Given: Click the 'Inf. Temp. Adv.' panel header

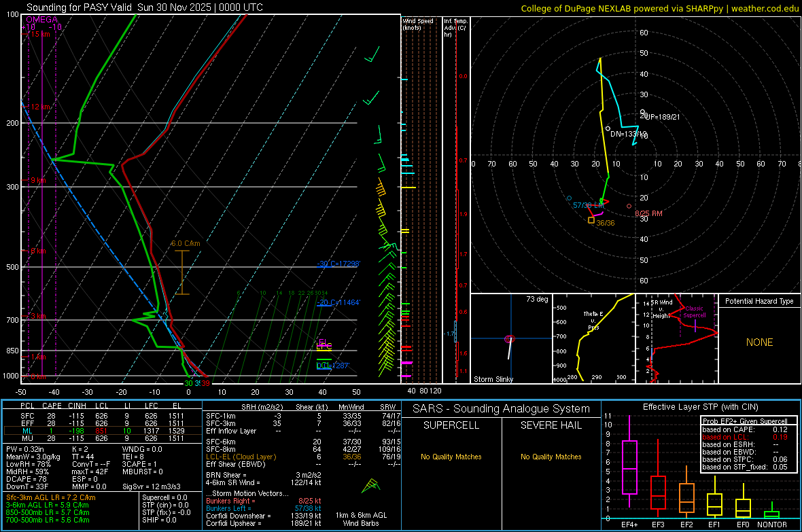Looking at the screenshot, I should 455,28.
